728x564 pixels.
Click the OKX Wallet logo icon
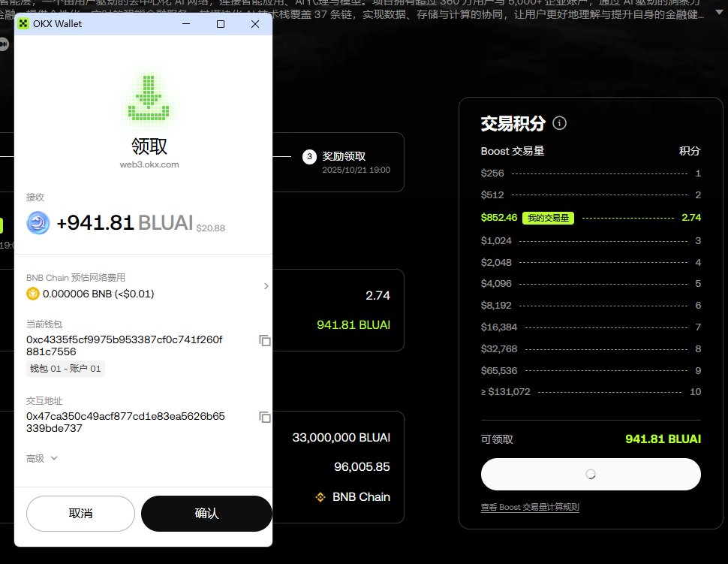tap(23, 24)
